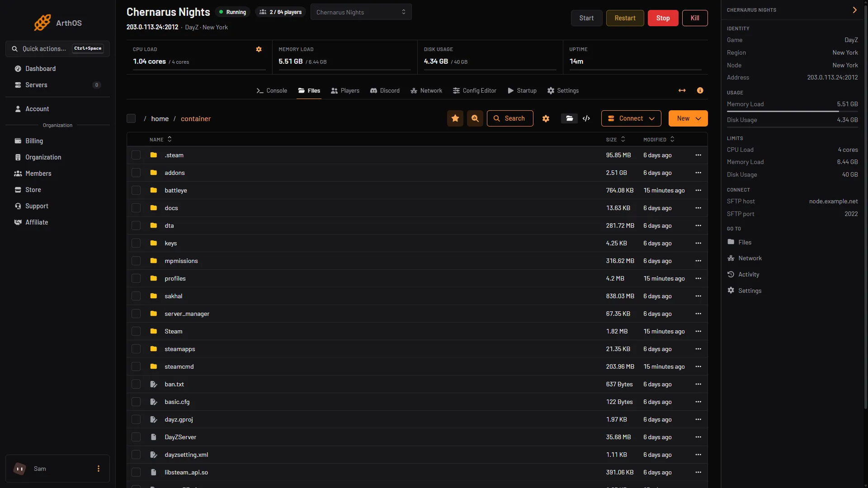Click the Search button in the file toolbar
The height and width of the screenshot is (488, 868).
pyautogui.click(x=510, y=118)
